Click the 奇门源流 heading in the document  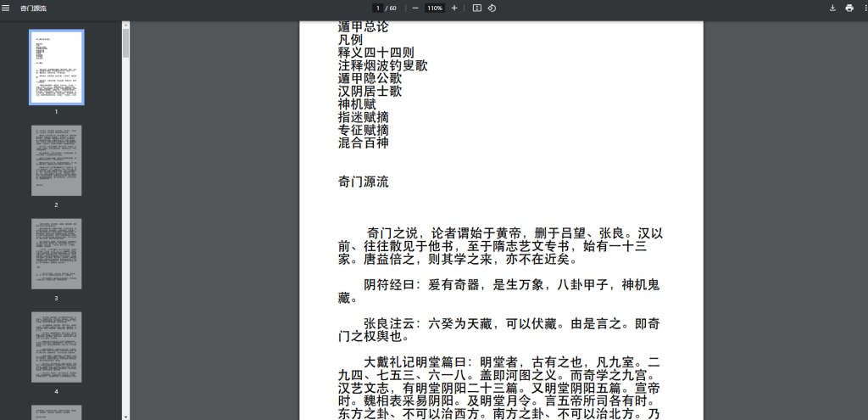[363, 182]
